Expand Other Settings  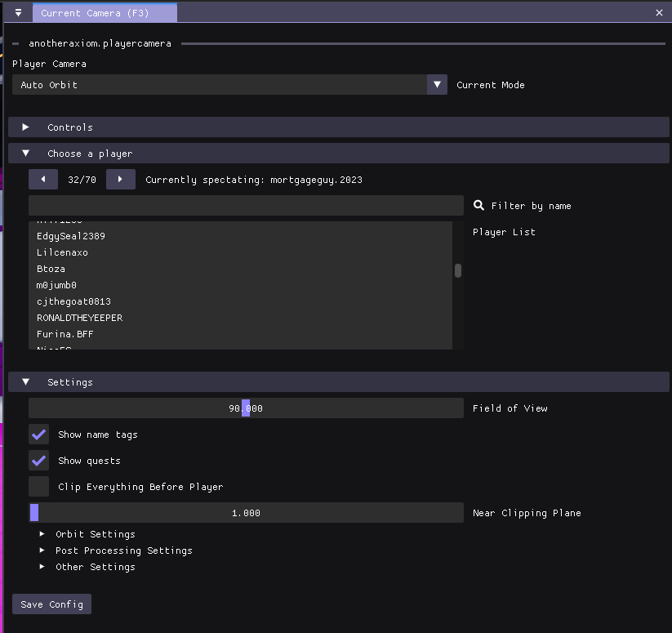pyautogui.click(x=42, y=566)
